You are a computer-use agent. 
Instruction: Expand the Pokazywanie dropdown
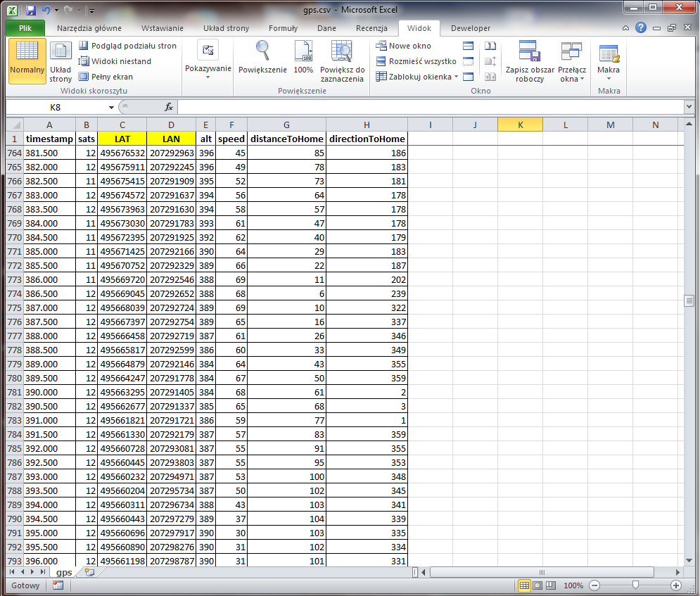[x=208, y=69]
